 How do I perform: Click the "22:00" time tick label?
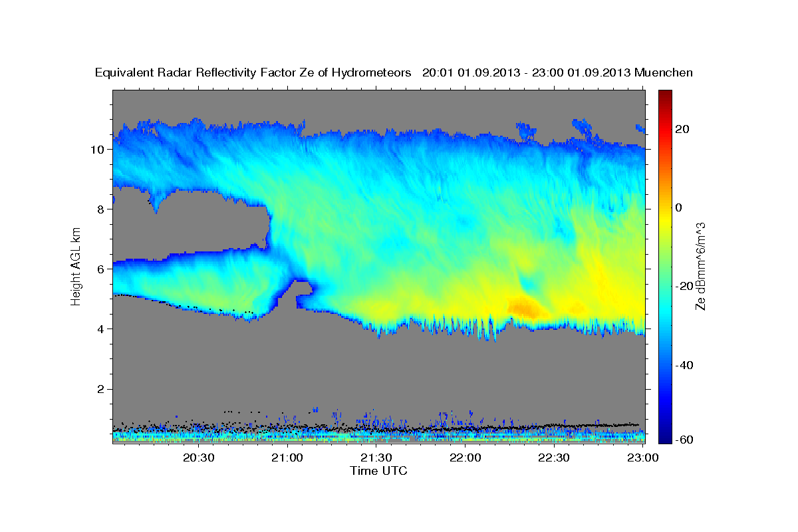[x=465, y=458]
